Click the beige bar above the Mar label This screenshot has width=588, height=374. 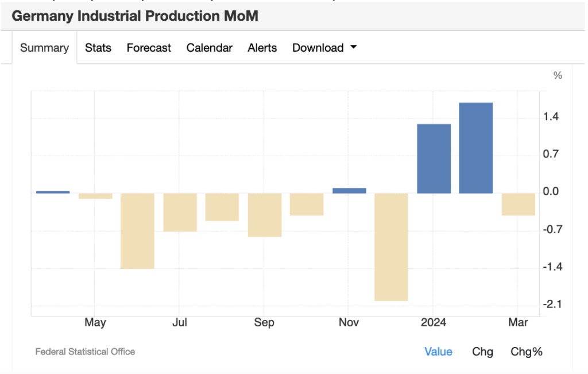tap(519, 205)
